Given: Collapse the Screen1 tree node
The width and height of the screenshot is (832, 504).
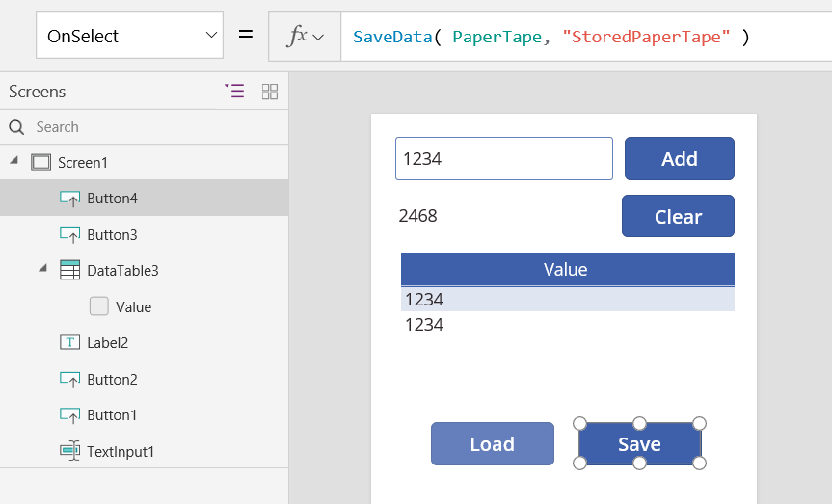Looking at the screenshot, I should [14, 160].
